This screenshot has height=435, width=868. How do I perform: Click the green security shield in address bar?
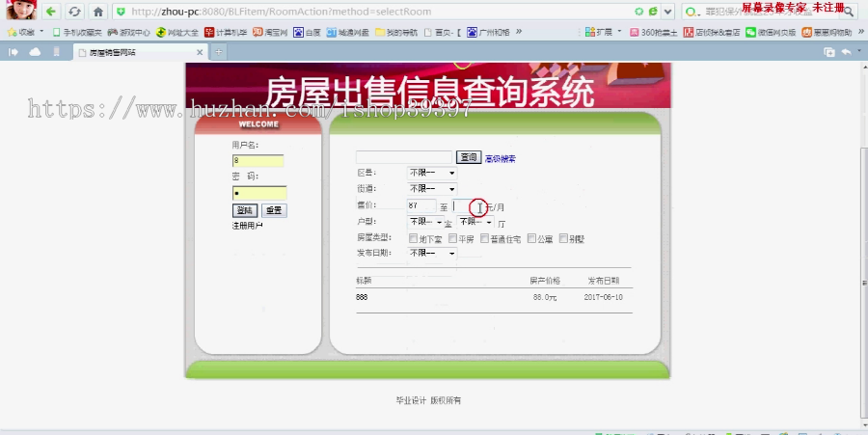pyautogui.click(x=121, y=12)
